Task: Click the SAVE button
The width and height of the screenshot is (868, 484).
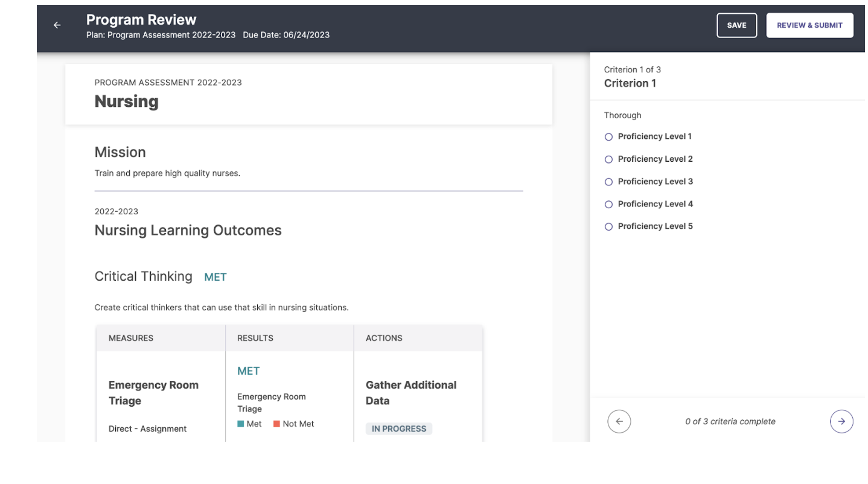Action: pyautogui.click(x=736, y=25)
